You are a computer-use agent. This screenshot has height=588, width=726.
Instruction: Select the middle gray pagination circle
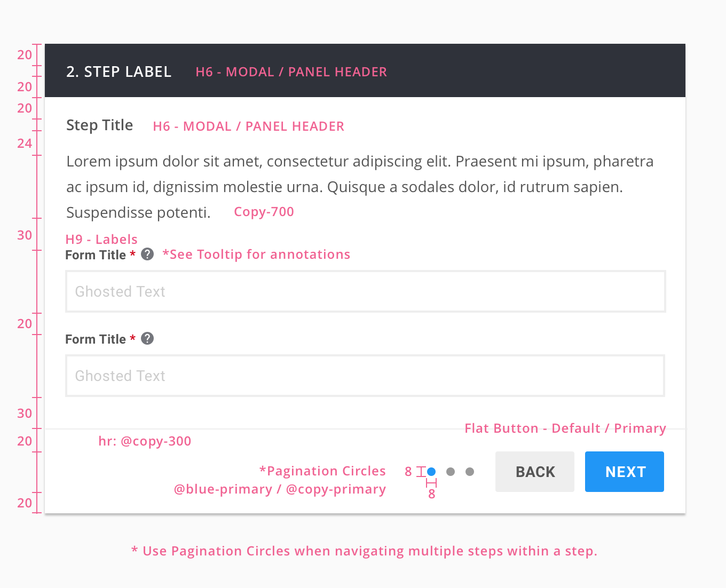tap(451, 472)
